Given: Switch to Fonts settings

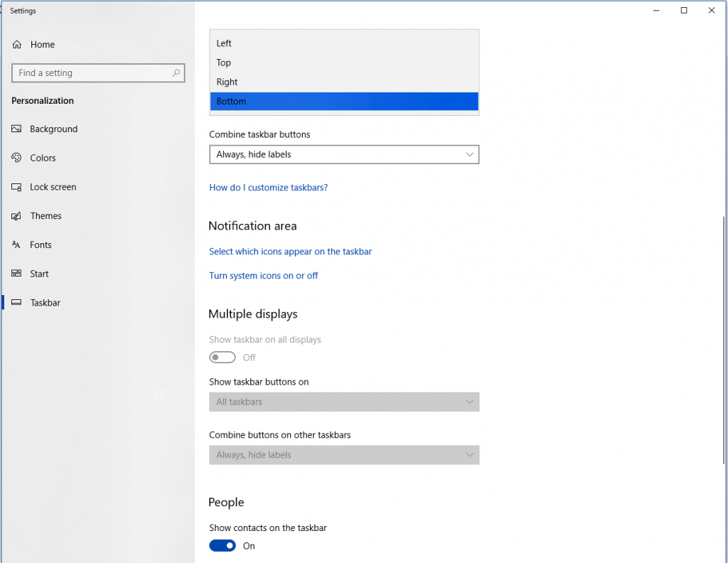Looking at the screenshot, I should [41, 245].
